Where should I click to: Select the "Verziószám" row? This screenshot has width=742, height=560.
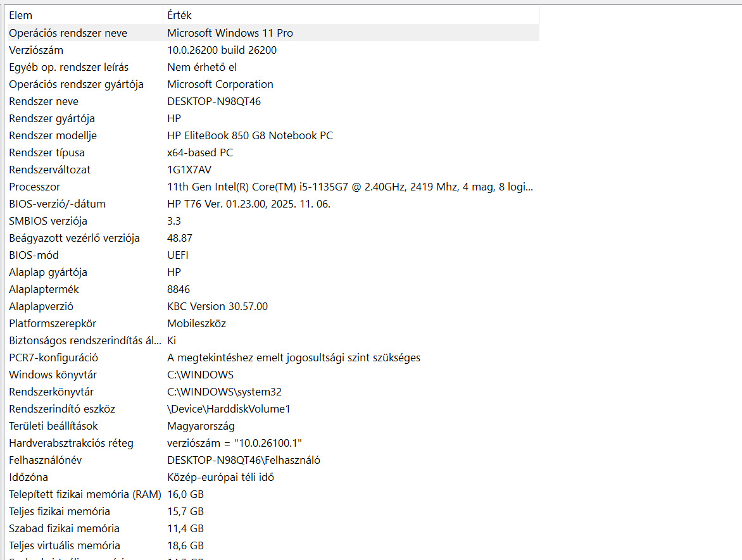[36, 50]
